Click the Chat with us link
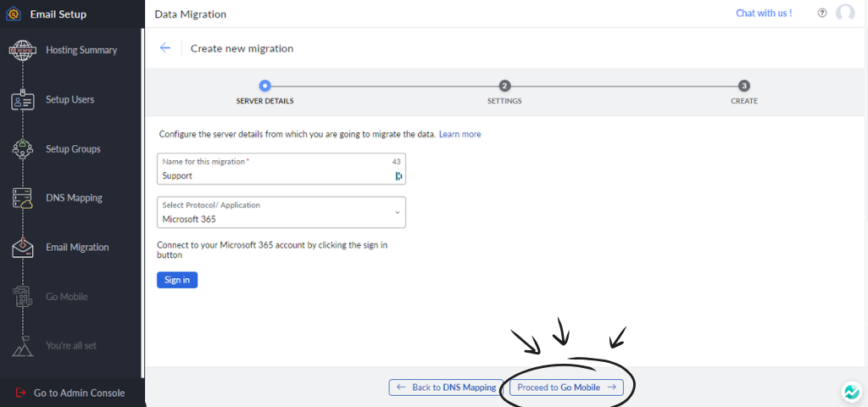Viewport: 868px width, 407px height. tap(764, 14)
